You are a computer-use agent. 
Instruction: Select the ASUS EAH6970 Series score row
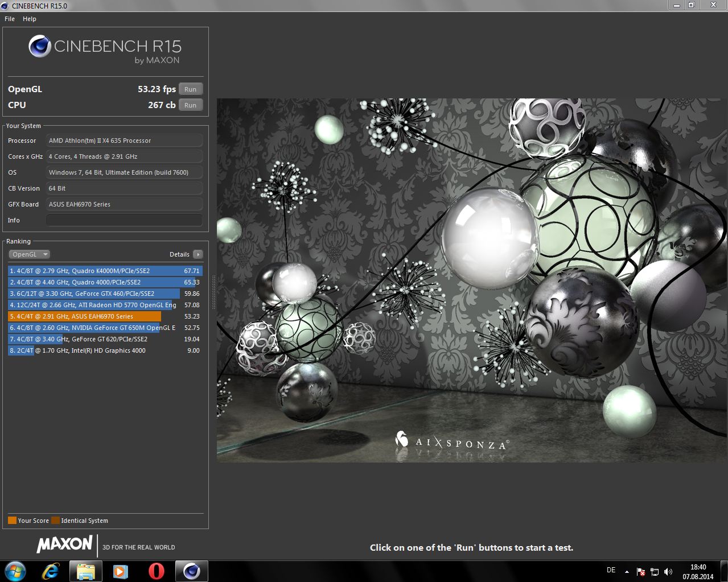coord(105,316)
